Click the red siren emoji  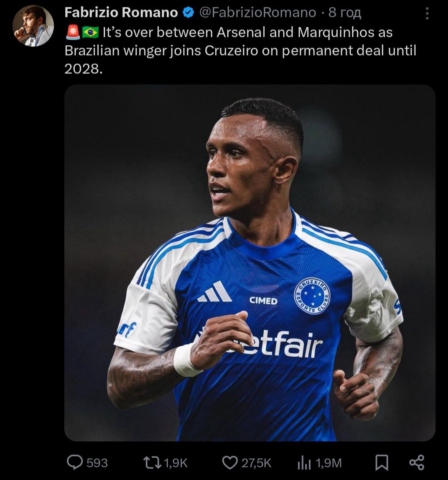pyautogui.click(x=73, y=32)
